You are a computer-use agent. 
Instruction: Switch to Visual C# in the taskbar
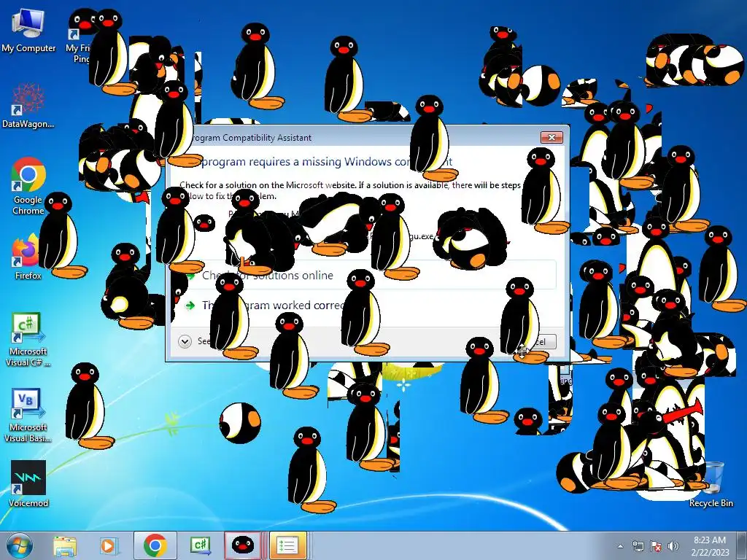200,545
